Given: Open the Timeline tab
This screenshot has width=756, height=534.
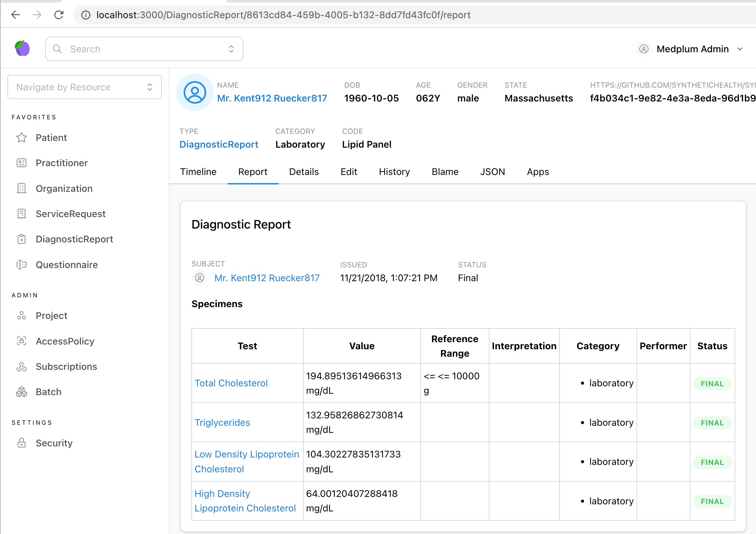Looking at the screenshot, I should 198,172.
